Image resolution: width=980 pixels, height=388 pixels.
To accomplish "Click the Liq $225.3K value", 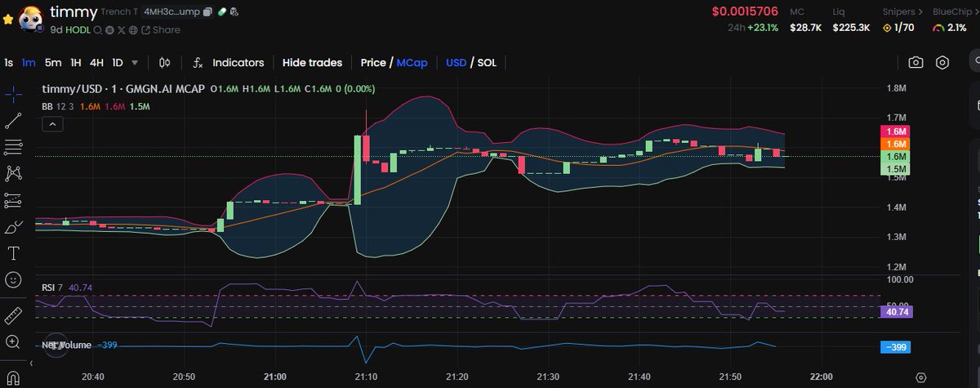I will pos(851,28).
